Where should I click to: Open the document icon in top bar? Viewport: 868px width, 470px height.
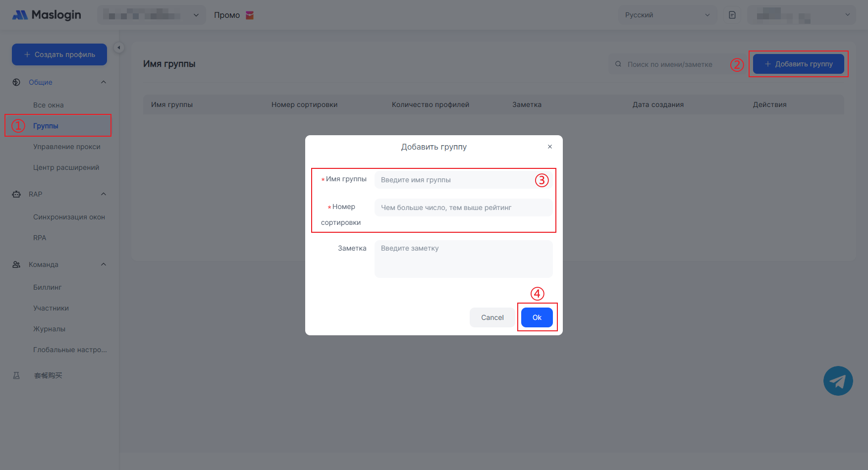732,15
